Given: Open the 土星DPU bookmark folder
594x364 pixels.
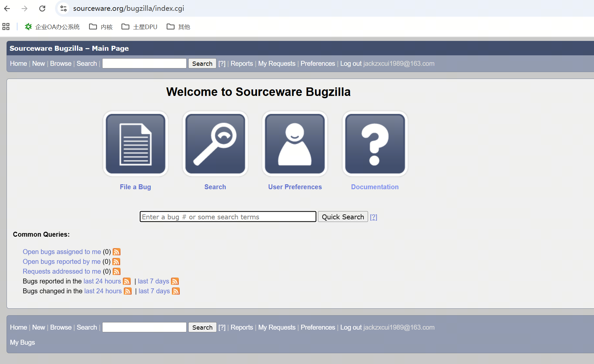Looking at the screenshot, I should pos(139,27).
